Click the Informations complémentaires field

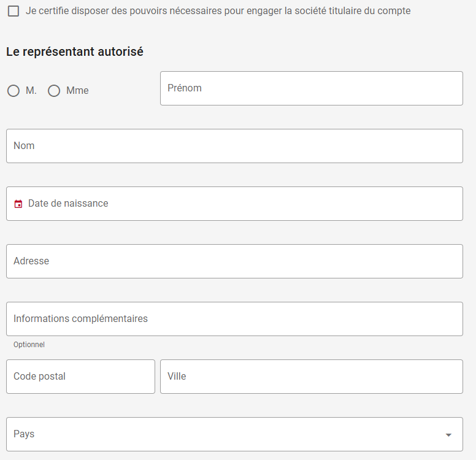click(x=234, y=319)
